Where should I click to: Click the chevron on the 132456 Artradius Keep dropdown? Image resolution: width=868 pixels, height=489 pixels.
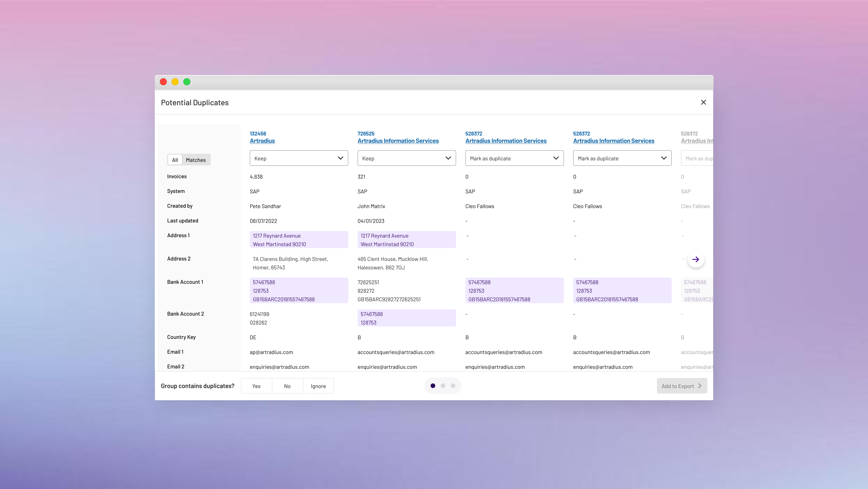click(340, 158)
